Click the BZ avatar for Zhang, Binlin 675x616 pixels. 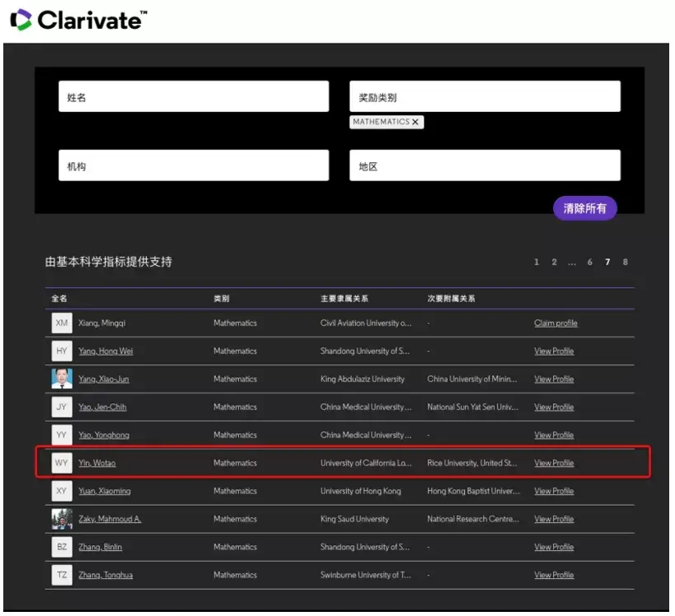click(62, 547)
